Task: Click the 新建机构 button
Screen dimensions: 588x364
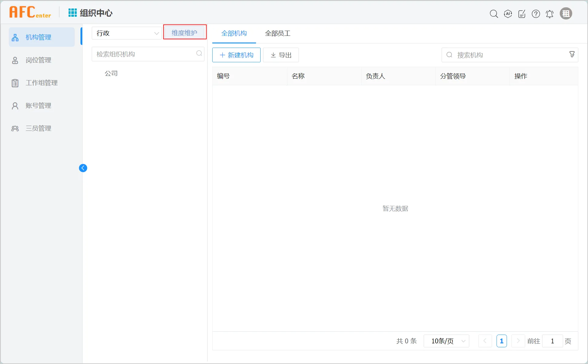Action: point(236,55)
